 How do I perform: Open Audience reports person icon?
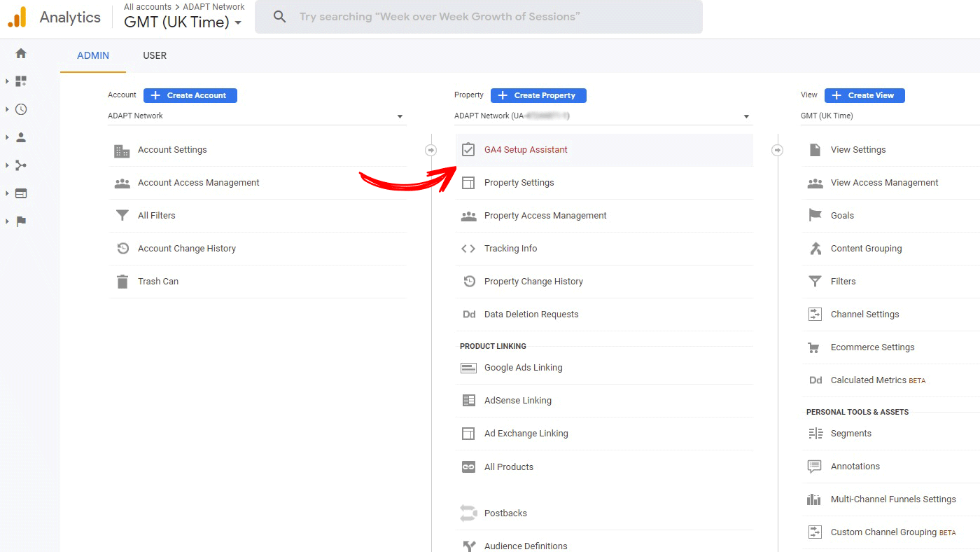21,137
